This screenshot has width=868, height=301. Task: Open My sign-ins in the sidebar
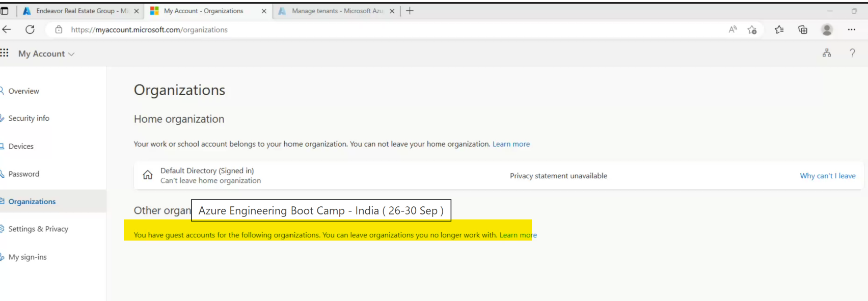28,257
